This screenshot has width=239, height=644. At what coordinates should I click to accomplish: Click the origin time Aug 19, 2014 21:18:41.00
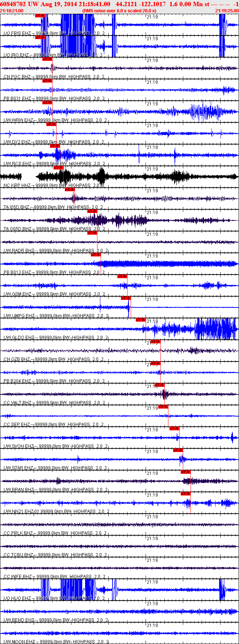click(x=76, y=4)
